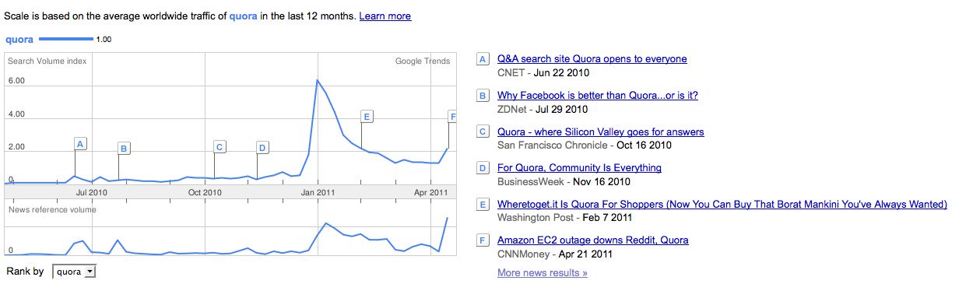Screen dimensions: 980x284
Task: Click the A icon beside the CNET headline
Action: point(483,59)
